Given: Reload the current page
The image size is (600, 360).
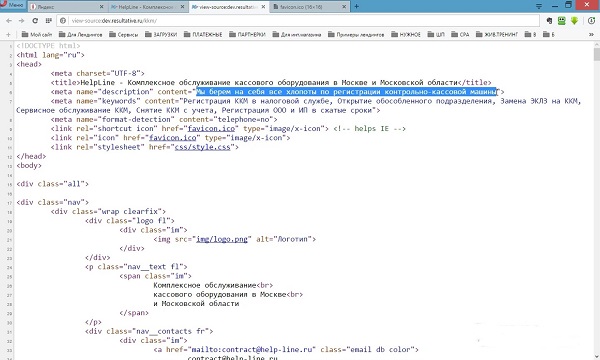Looking at the screenshot, I should (x=35, y=21).
